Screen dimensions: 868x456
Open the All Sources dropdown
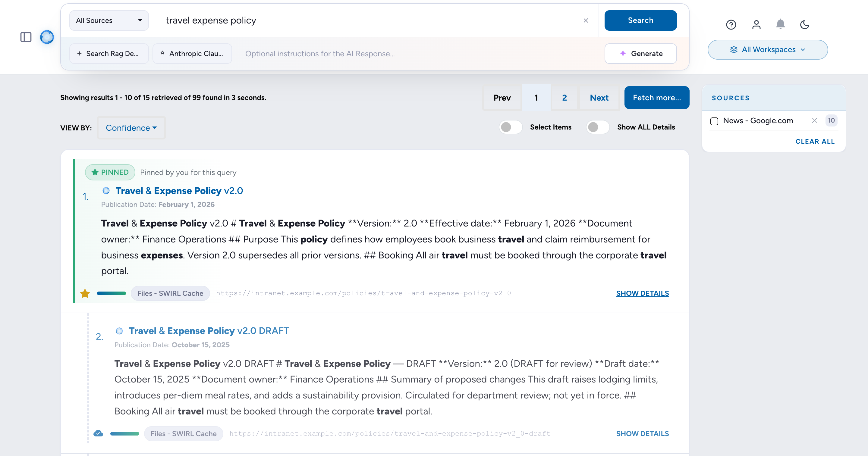click(x=109, y=20)
